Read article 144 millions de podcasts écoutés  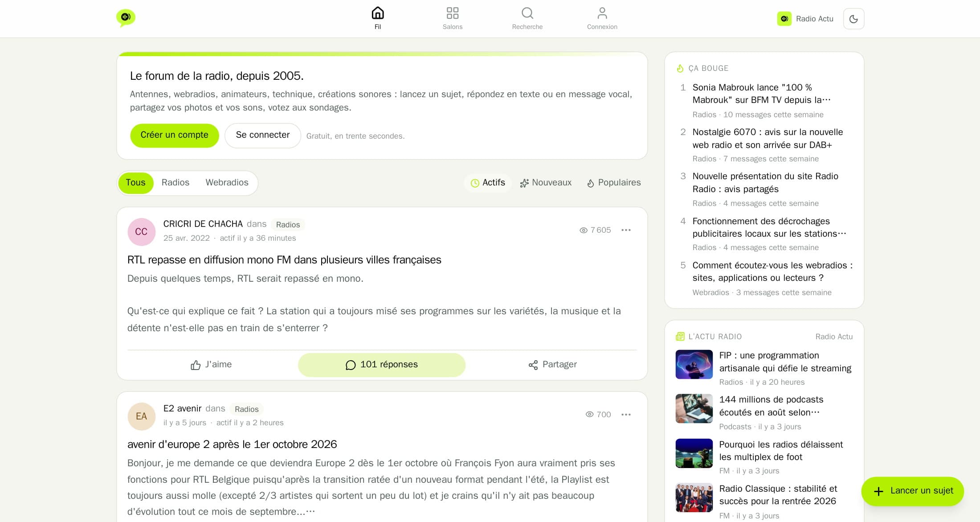click(772, 406)
